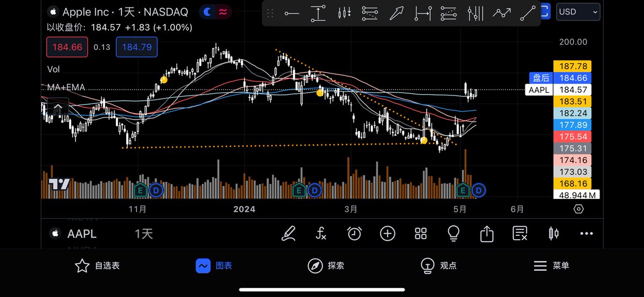Tap the May earnings E marker

coord(463,190)
